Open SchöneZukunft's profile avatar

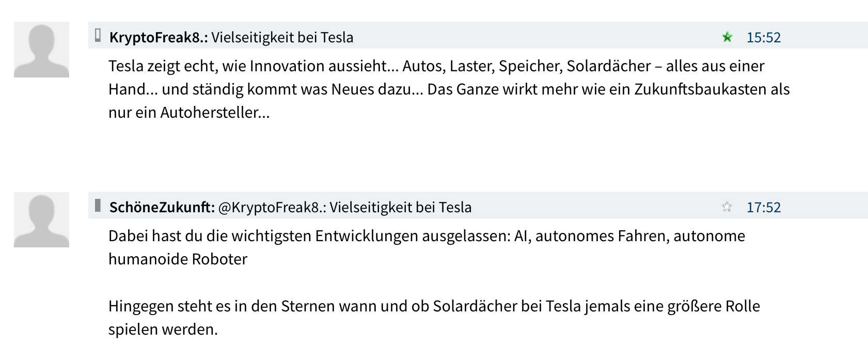(41, 219)
